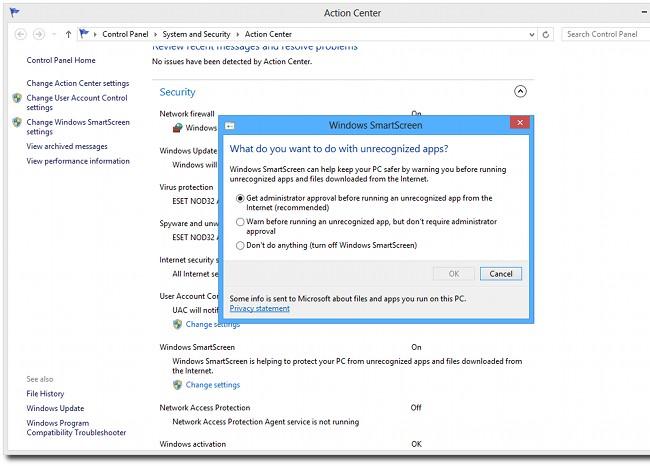Go up one level with the Up arrow

[68, 34]
